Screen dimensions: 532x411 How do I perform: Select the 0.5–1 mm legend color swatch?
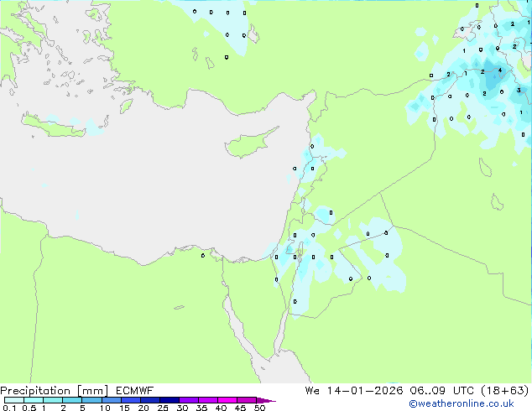(34, 400)
